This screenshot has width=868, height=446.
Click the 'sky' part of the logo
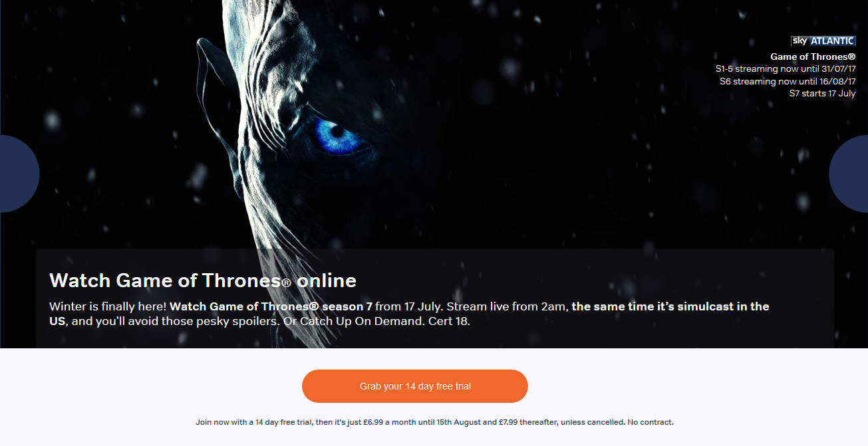(799, 41)
